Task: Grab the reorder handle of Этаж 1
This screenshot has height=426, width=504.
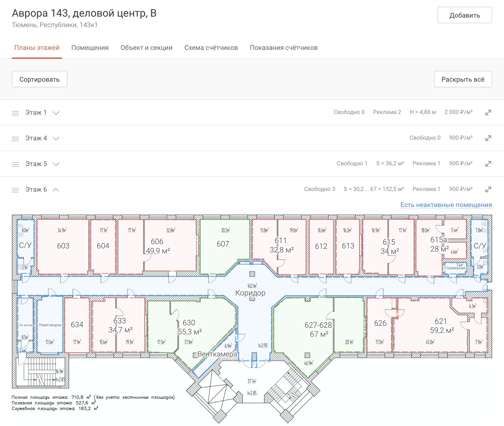Action: [15, 113]
